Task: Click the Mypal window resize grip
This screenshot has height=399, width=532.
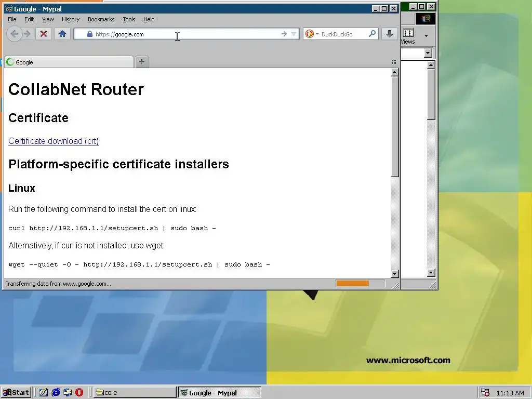Action: [396, 286]
